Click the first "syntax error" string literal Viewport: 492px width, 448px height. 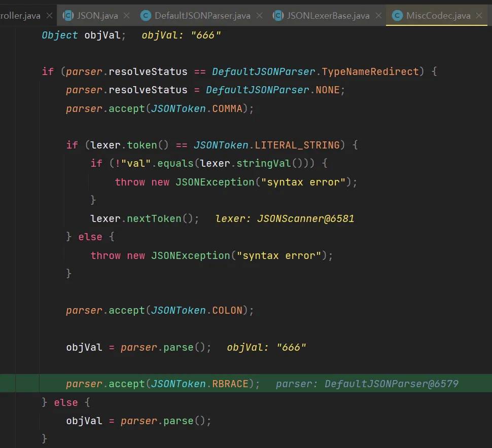303,182
